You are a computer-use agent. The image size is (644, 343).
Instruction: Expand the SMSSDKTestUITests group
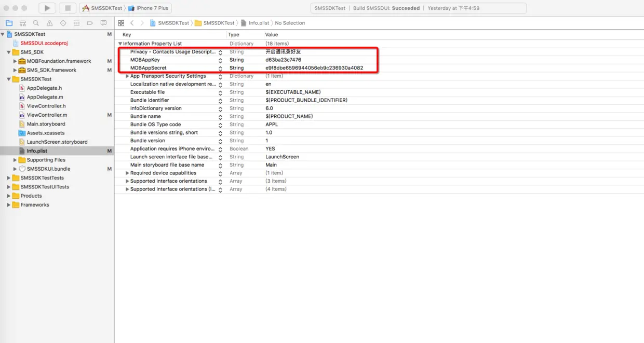click(x=9, y=187)
